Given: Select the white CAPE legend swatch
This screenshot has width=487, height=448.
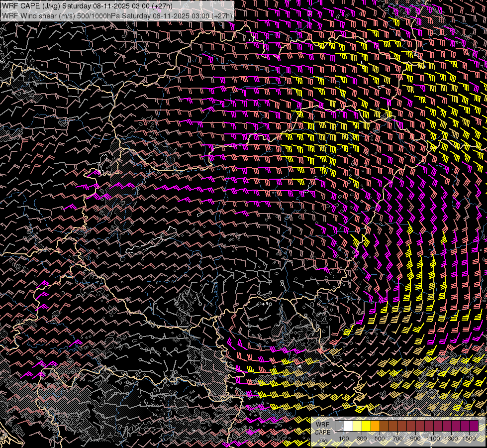Looking at the screenshot, I should click(348, 426).
